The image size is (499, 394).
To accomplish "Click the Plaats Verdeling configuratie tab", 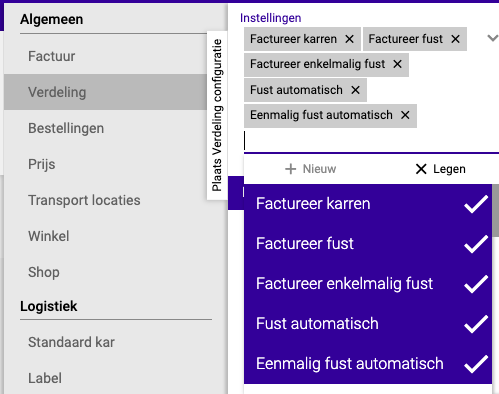I will (217, 115).
